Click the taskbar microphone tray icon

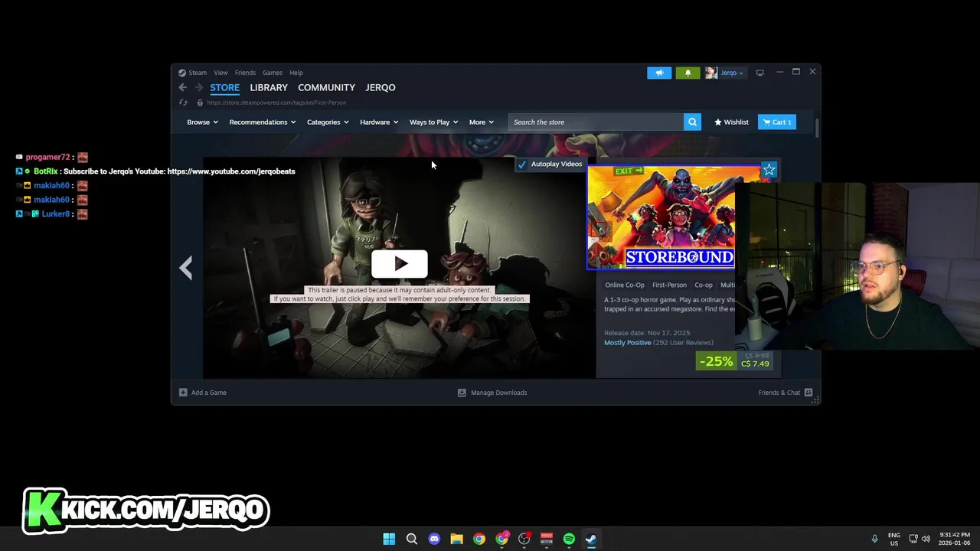click(x=874, y=539)
